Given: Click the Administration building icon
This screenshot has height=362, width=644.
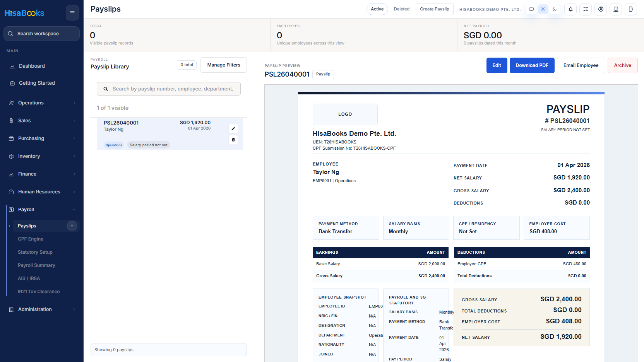Looking at the screenshot, I should [11, 309].
